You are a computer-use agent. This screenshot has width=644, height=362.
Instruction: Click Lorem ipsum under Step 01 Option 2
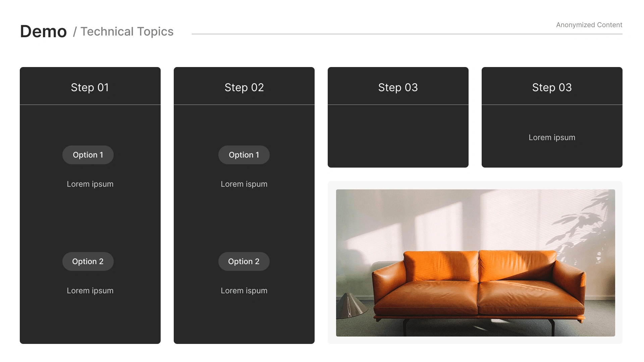click(x=90, y=291)
